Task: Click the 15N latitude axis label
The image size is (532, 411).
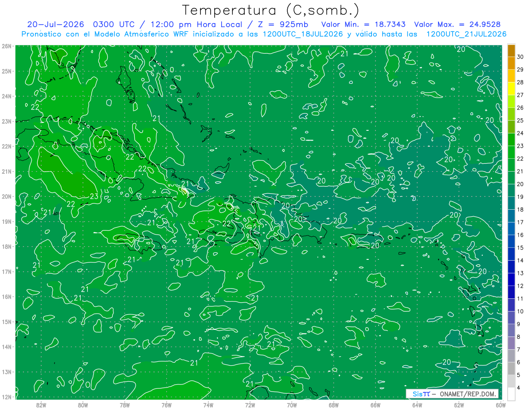Action: coord(6,322)
